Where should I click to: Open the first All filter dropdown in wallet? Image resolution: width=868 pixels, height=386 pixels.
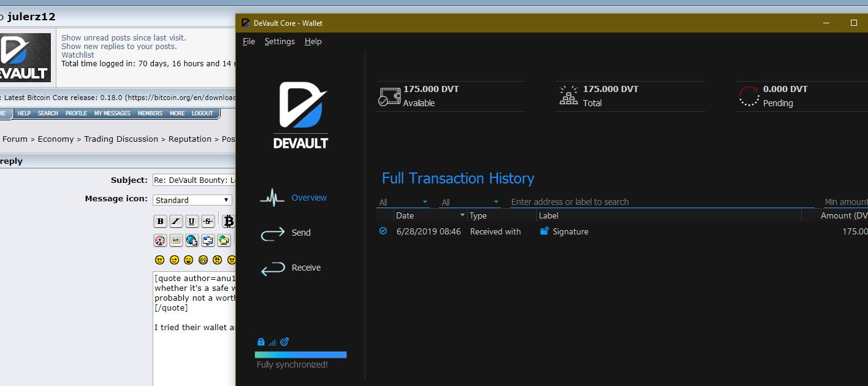click(403, 202)
